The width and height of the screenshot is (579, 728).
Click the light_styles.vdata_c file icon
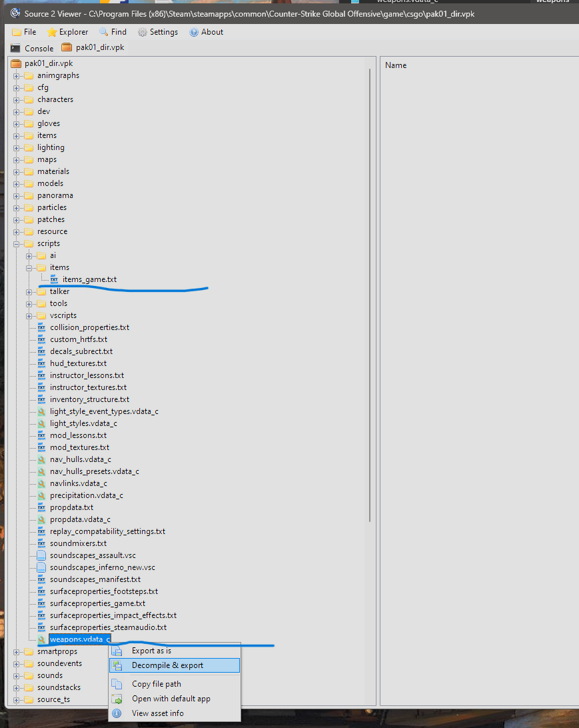coord(42,423)
